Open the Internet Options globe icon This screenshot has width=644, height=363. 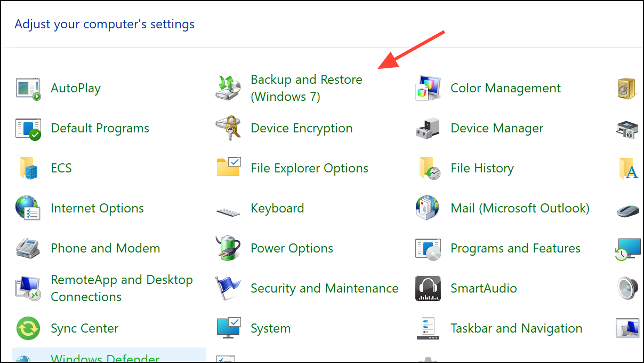(x=28, y=209)
